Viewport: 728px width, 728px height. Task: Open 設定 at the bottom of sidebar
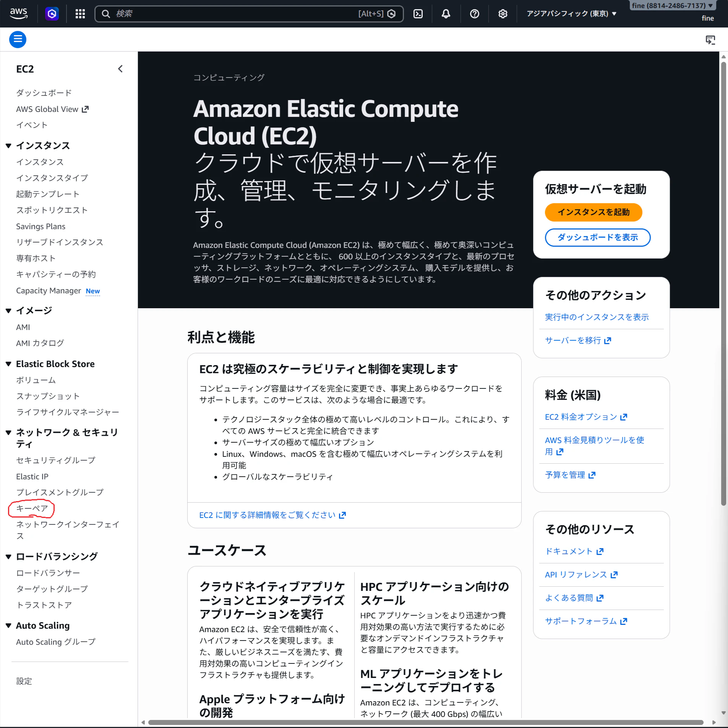tap(24, 681)
